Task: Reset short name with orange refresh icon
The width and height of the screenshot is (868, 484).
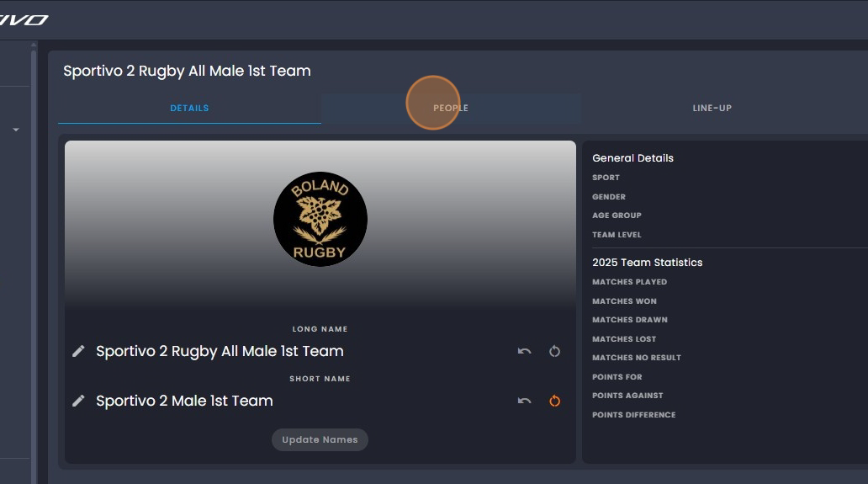Action: click(554, 401)
